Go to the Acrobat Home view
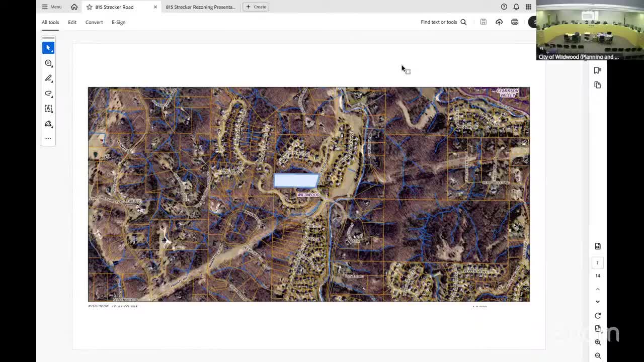644x362 pixels. coord(74,7)
